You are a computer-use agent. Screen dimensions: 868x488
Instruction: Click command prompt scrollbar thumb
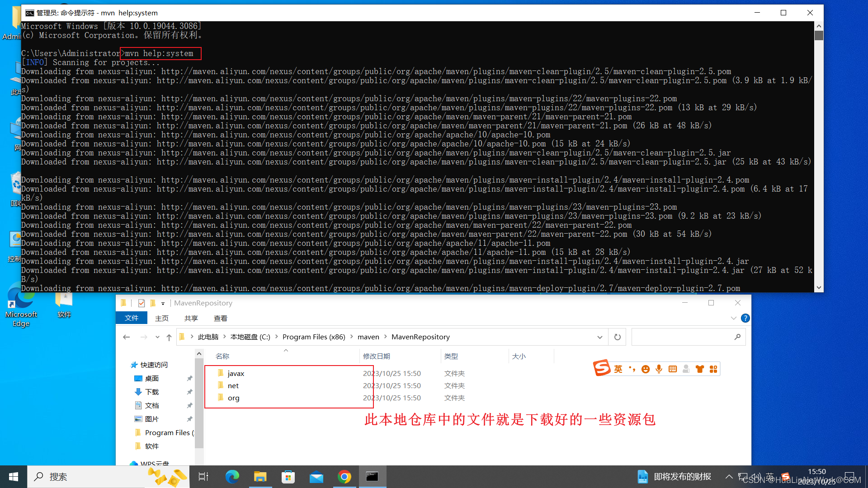pyautogui.click(x=819, y=35)
